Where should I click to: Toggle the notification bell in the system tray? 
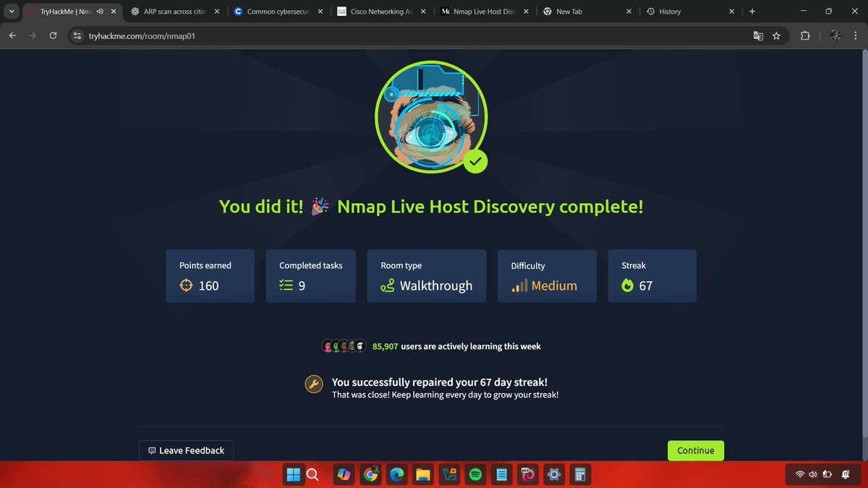click(x=845, y=474)
